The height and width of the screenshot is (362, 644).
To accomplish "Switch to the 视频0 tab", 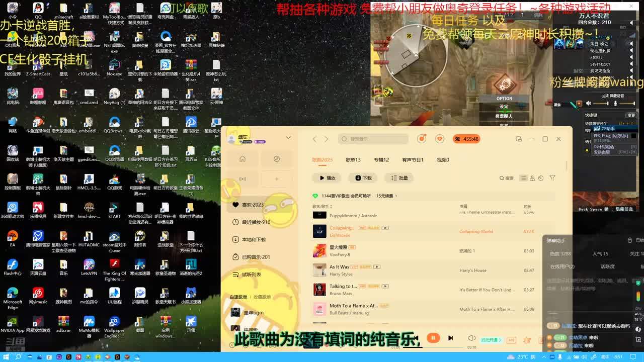I will [443, 160].
